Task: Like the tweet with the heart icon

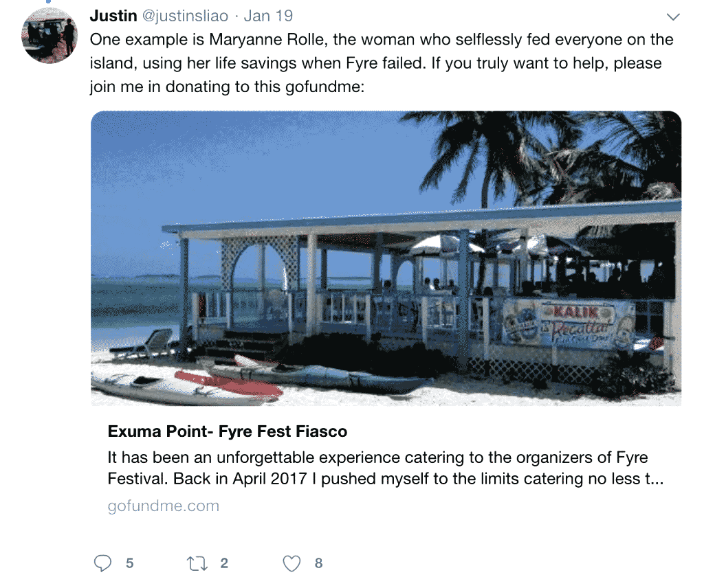Action: tap(292, 564)
